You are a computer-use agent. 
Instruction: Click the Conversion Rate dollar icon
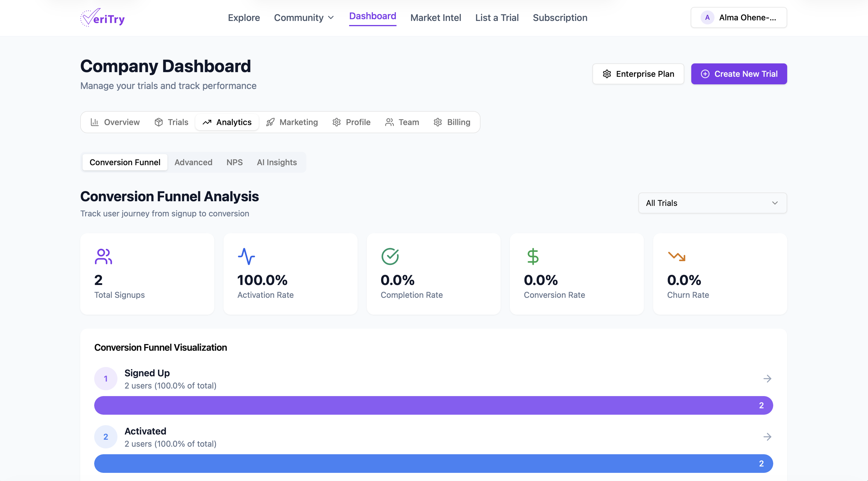[x=533, y=256]
